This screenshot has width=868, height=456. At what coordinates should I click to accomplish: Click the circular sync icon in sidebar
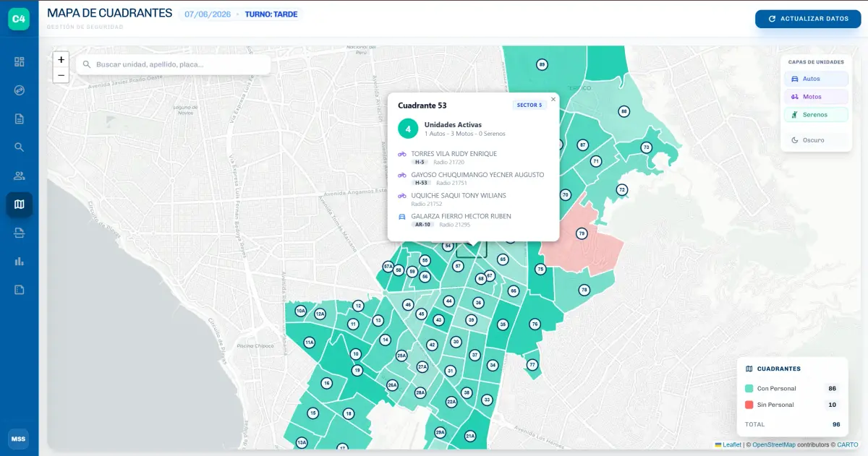tap(20, 90)
